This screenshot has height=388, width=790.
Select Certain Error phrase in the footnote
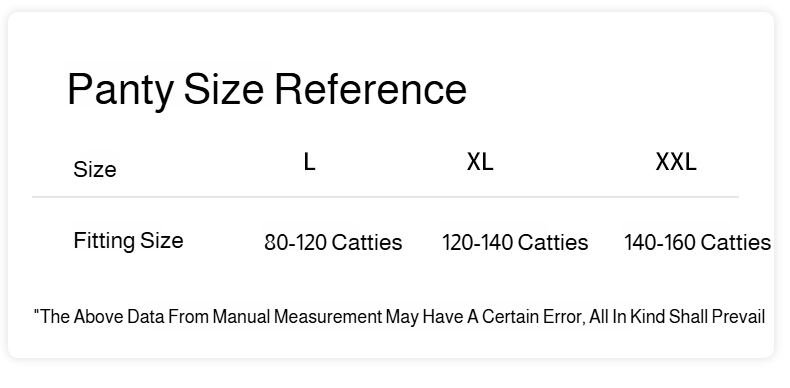point(533,317)
